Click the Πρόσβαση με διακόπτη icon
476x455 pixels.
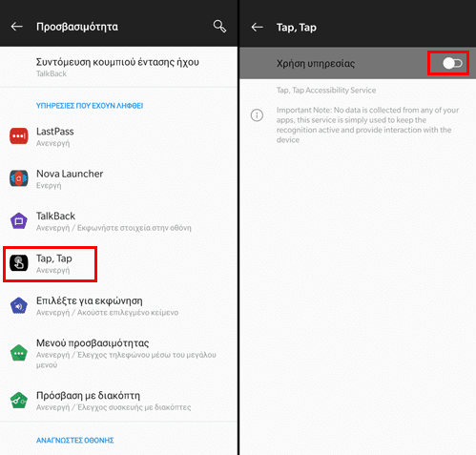click(x=19, y=401)
